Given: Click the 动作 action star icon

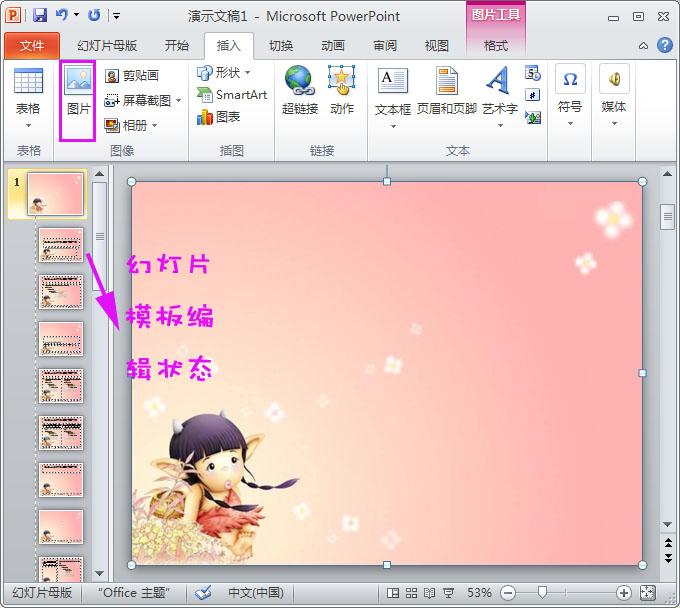Looking at the screenshot, I should 342,80.
